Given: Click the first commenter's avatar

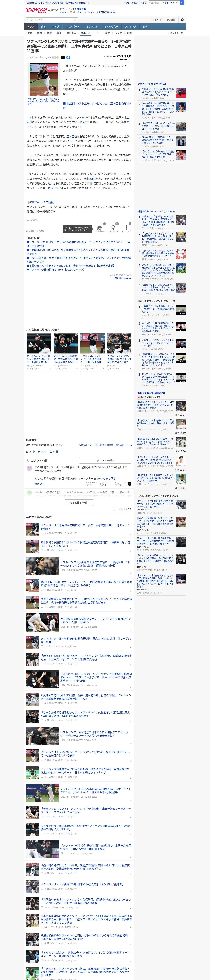Looking at the screenshot, I should pyautogui.click(x=29, y=468).
